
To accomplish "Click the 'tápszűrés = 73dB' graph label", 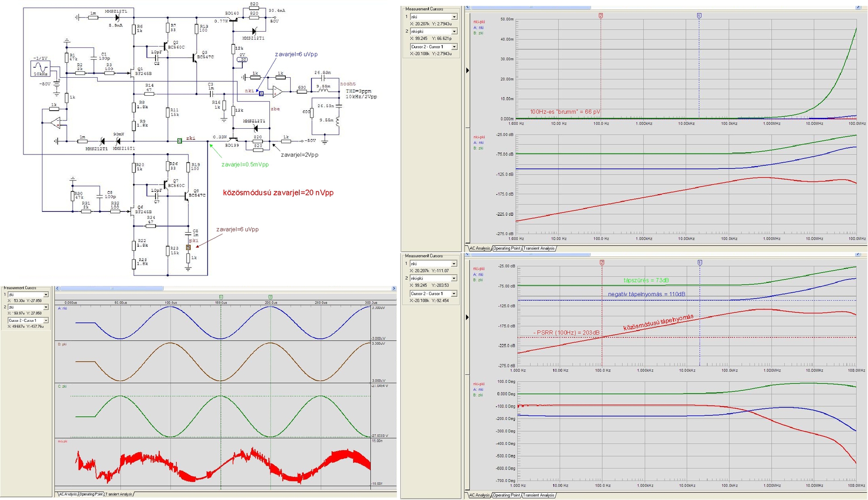I will [646, 280].
